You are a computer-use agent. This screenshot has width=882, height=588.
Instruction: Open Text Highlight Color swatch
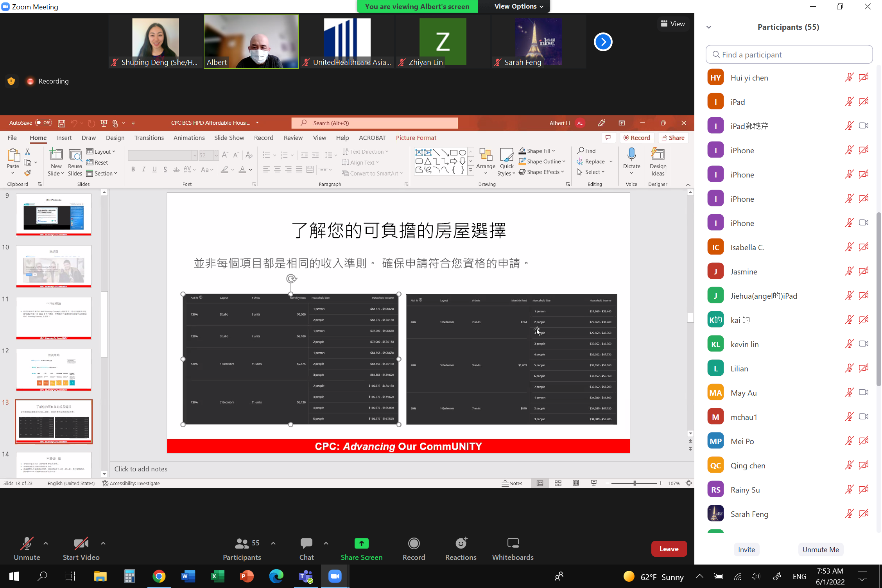pos(224,169)
